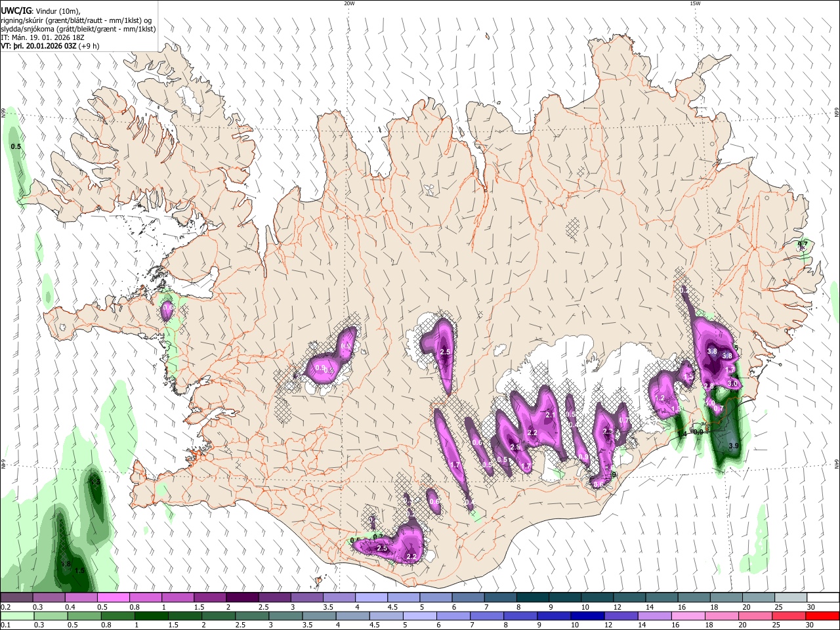Click the '1.8' rain value in the southwest sea
The height and width of the screenshot is (630, 840).
coord(66,564)
